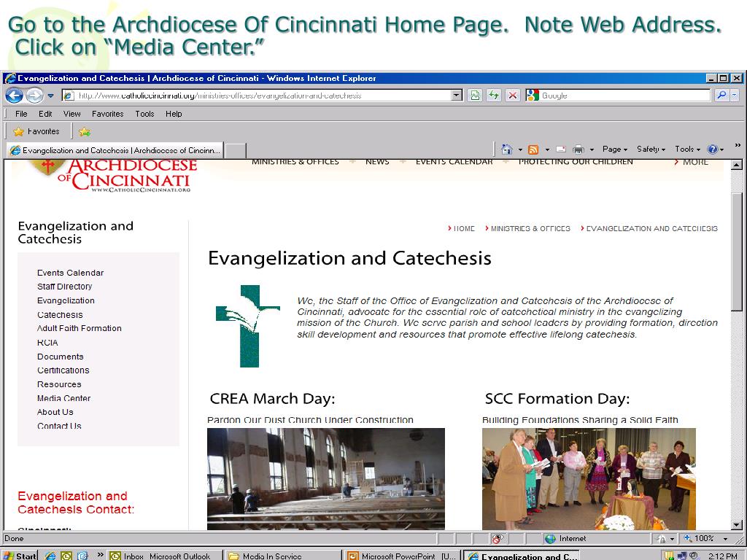
Task: Click the vertical scrollbar down arrow
Action: (737, 525)
